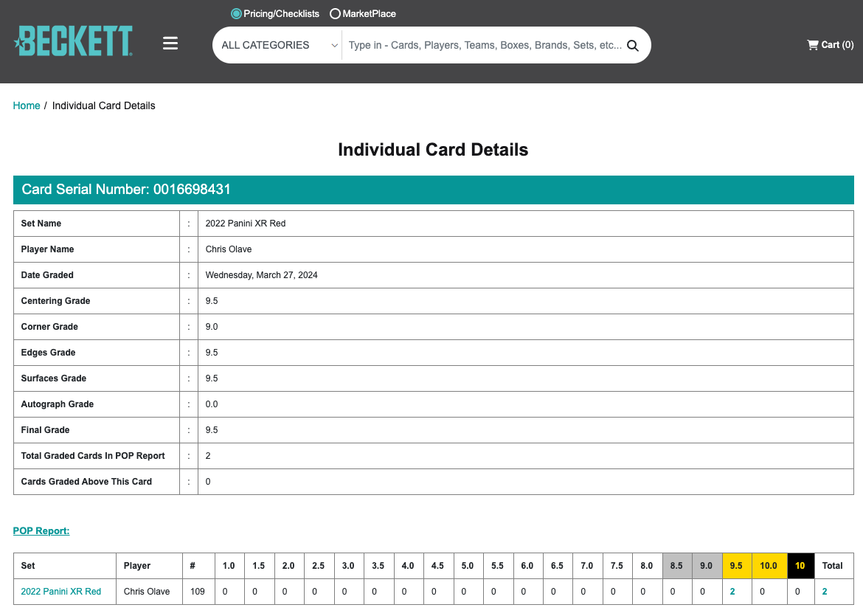Expand the ALL CATEGORIES dropdown

[280, 45]
